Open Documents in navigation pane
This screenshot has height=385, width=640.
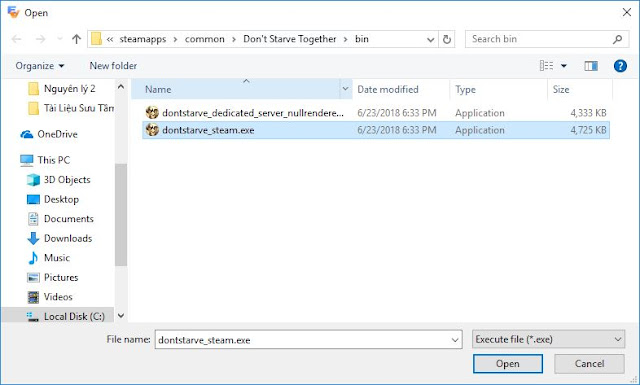(60, 219)
